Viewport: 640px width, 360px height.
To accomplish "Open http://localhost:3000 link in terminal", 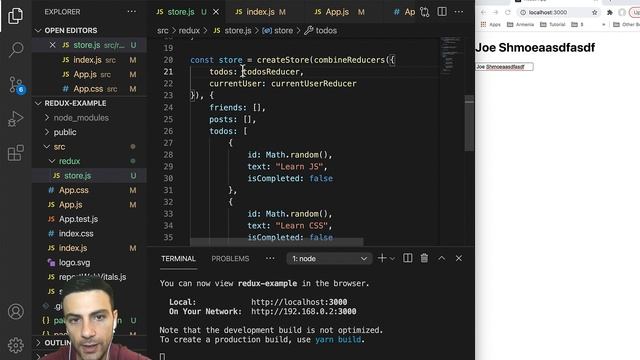I will [299, 302].
